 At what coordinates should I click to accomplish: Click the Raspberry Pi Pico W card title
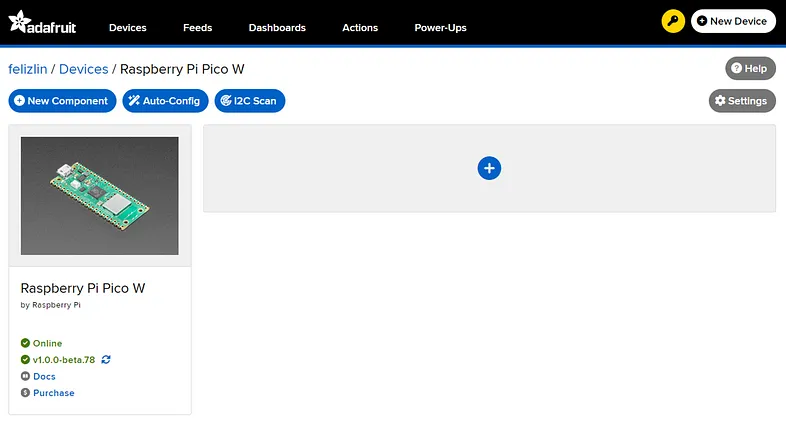[x=83, y=288]
